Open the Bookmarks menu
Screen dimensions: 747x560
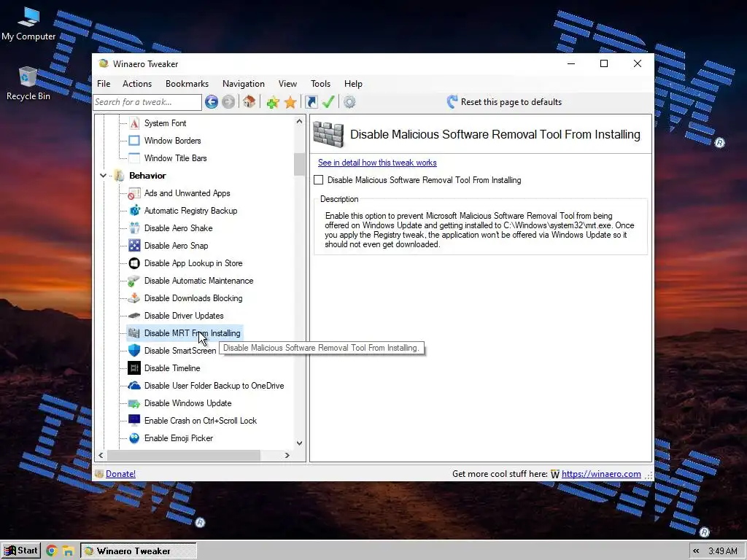[x=187, y=84]
